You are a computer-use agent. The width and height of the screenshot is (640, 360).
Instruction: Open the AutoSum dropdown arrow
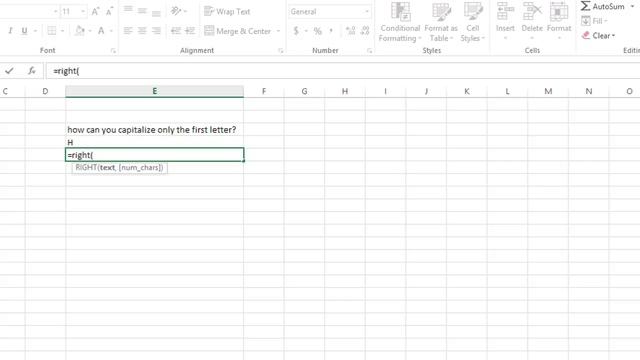[x=632, y=7]
